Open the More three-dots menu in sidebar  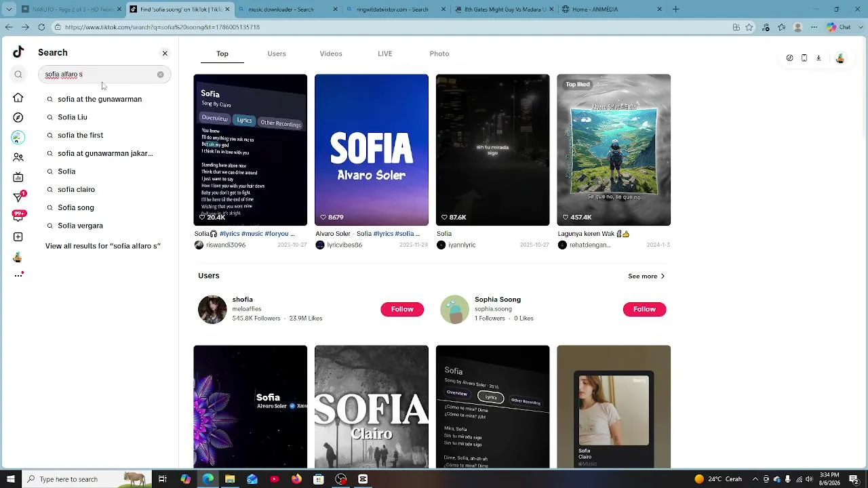tap(18, 275)
